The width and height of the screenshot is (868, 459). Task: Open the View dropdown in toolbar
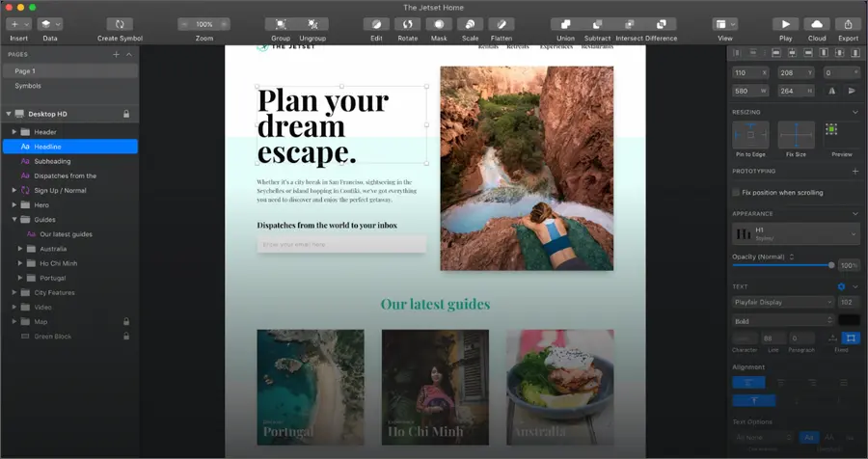point(725,24)
